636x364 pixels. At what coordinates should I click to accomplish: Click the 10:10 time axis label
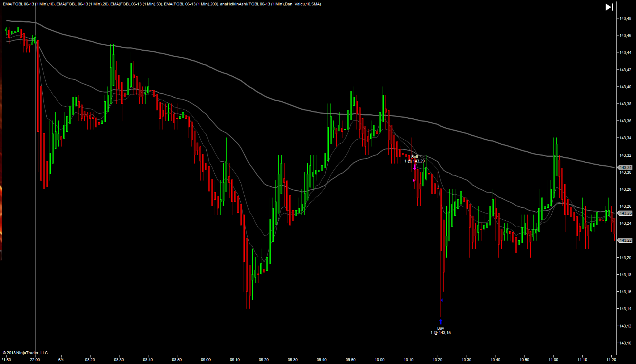(x=409, y=360)
